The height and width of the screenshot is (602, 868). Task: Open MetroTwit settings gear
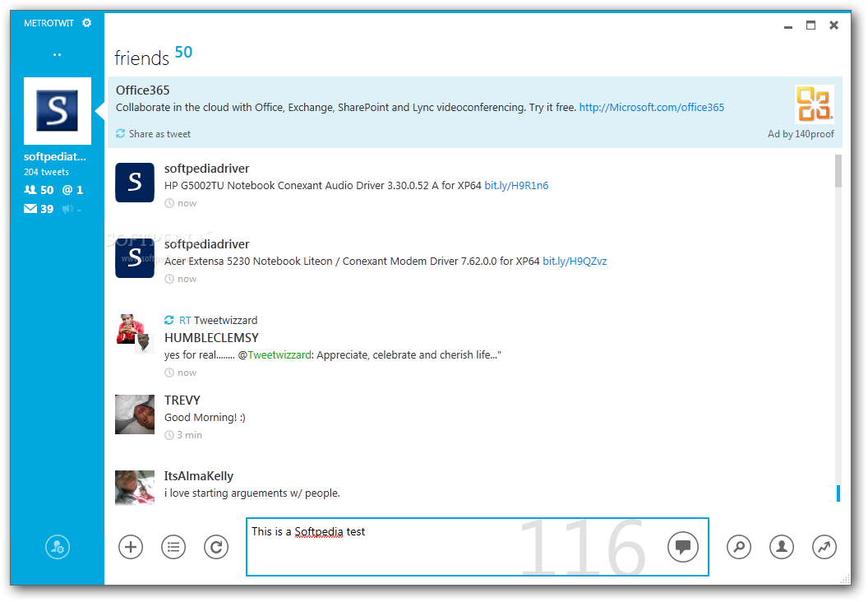86,23
